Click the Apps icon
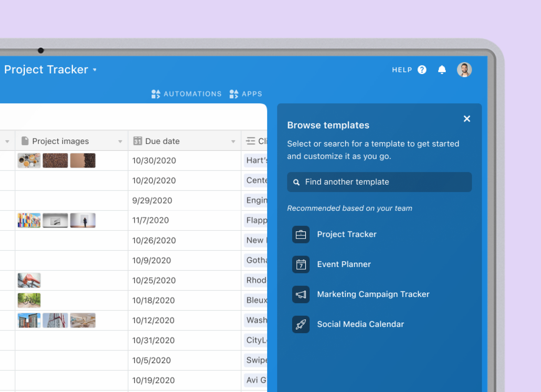 coord(234,94)
